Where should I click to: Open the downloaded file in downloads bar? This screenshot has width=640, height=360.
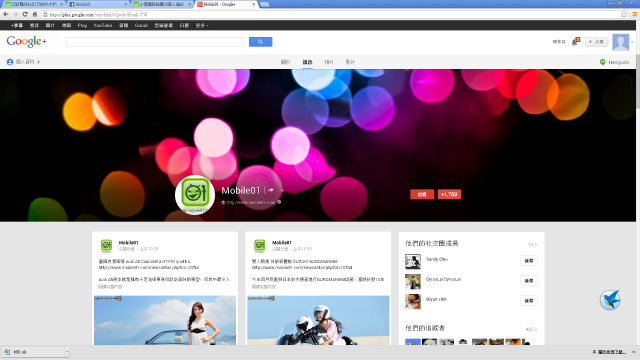pyautogui.click(x=33, y=351)
